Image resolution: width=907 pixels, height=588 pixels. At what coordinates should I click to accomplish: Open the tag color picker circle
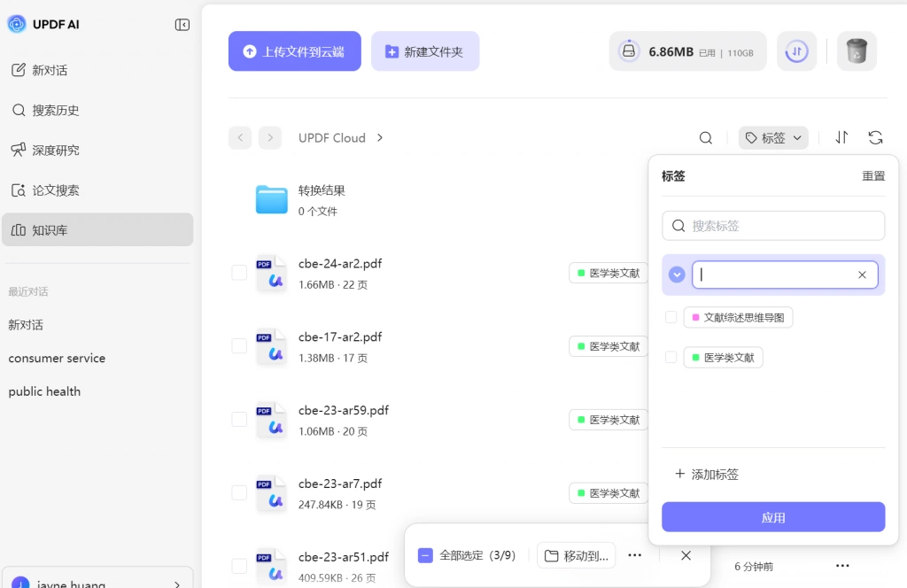click(x=677, y=275)
